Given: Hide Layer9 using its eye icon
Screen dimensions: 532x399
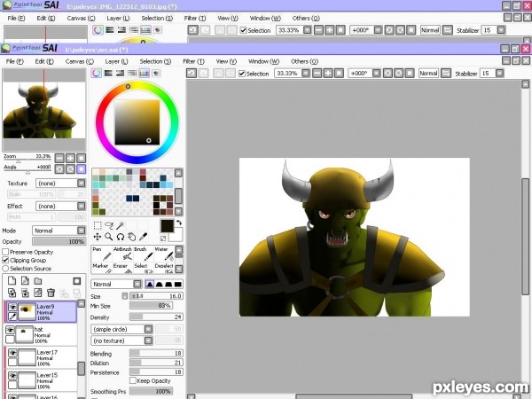Looking at the screenshot, I should (12, 307).
